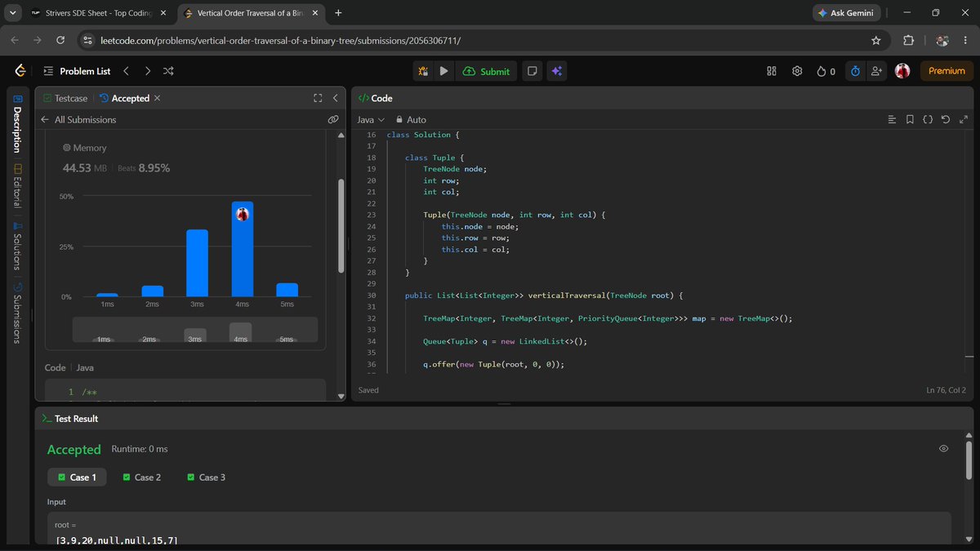The width and height of the screenshot is (980, 551).
Task: Toggle the eye icon in Test Result
Action: tap(943, 449)
